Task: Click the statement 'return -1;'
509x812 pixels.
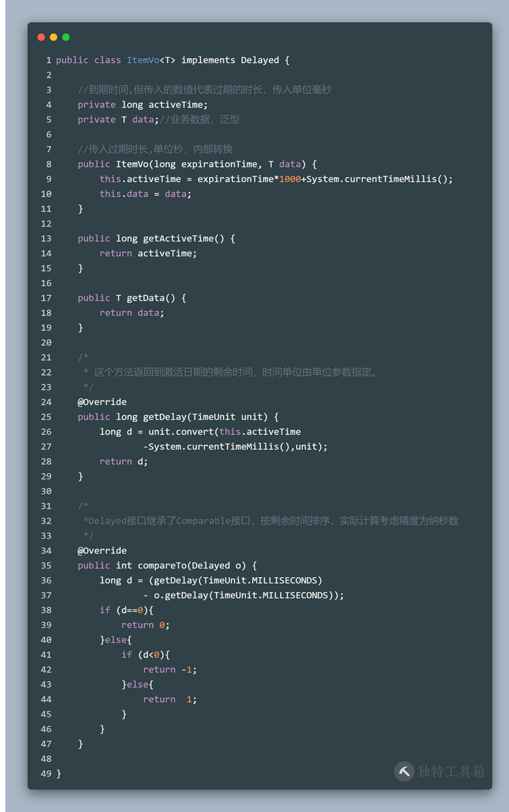Action: (x=170, y=670)
